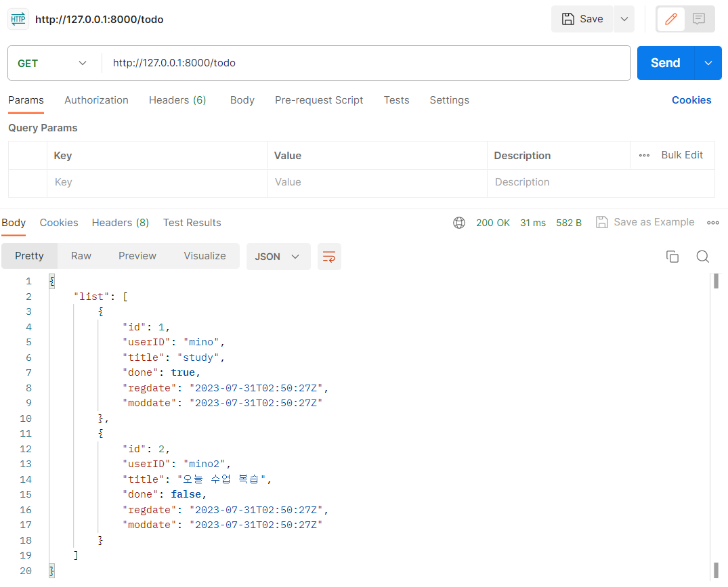728x587 pixels.
Task: Open the query params column options ellipsis
Action: tap(645, 156)
